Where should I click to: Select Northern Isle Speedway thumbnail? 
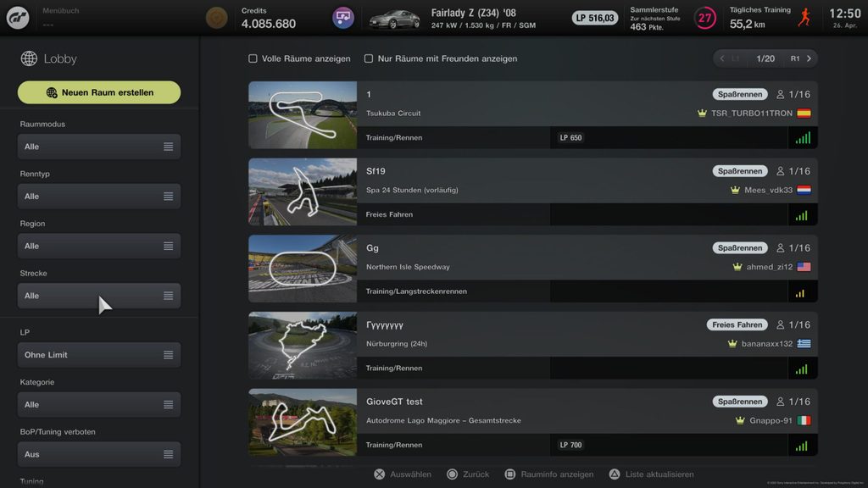click(x=303, y=269)
